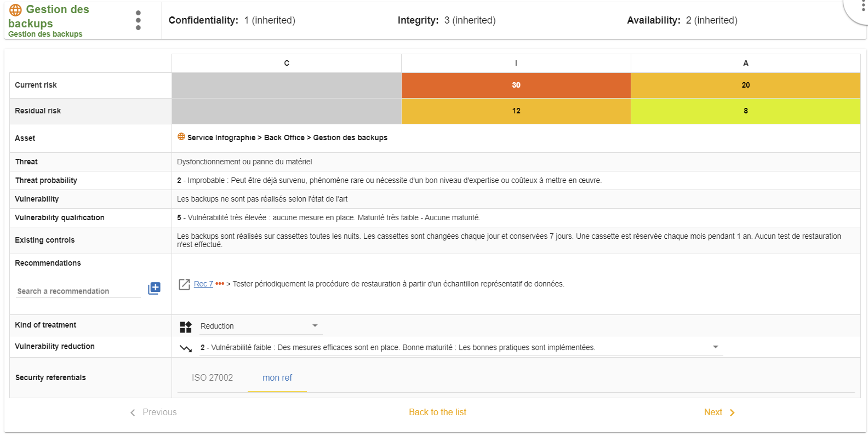
Task: Click the residual risk Availability cell 8
Action: click(746, 111)
